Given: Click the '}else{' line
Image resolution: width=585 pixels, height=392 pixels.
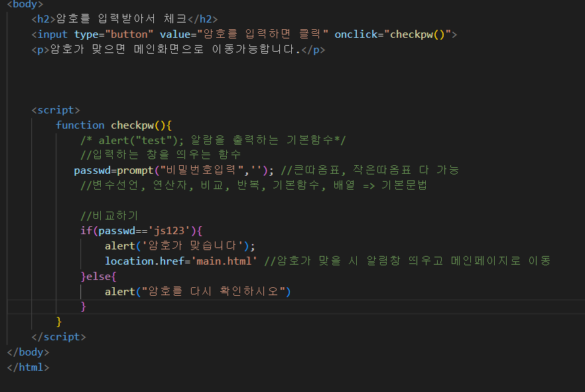Looking at the screenshot, I should (x=98, y=277).
